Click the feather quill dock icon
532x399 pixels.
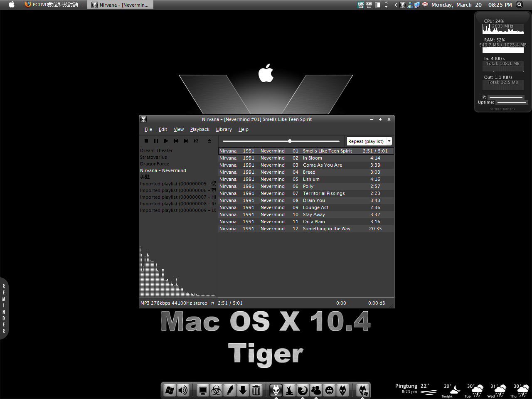pyautogui.click(x=230, y=390)
